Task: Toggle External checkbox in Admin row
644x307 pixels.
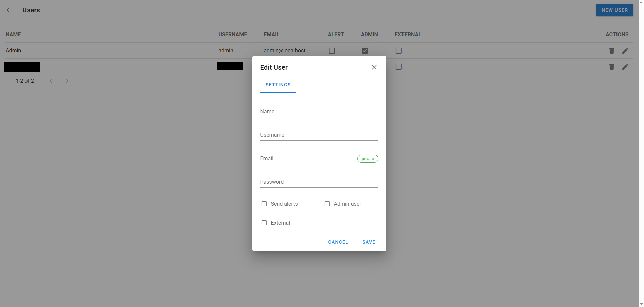Action: point(398,51)
